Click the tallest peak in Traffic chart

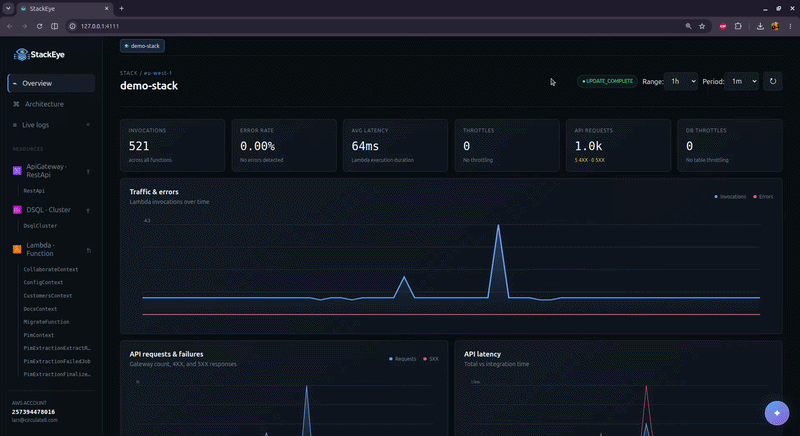click(x=498, y=226)
